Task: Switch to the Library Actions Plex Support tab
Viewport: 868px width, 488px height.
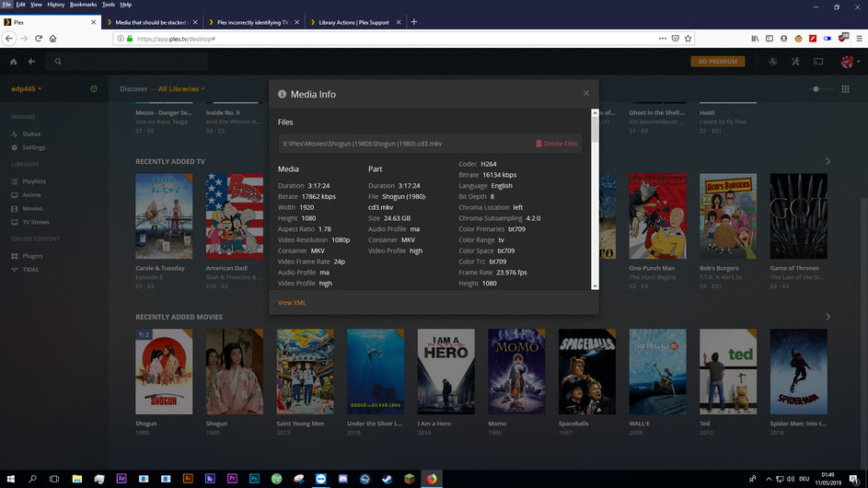Action: (354, 22)
